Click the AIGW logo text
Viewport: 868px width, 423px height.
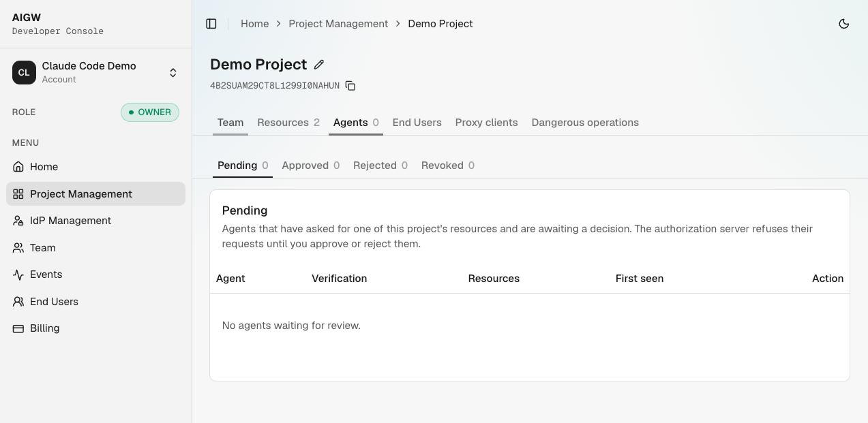point(27,18)
